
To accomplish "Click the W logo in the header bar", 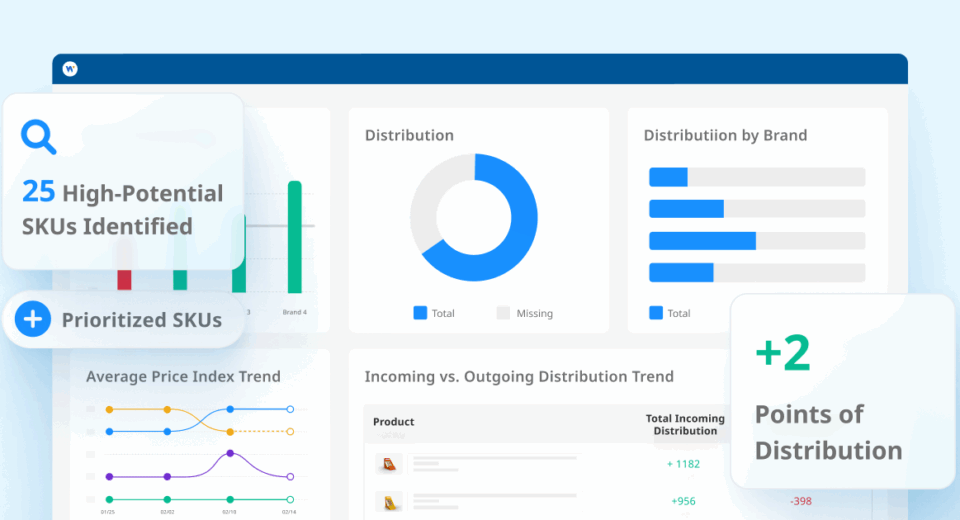I will (70, 69).
